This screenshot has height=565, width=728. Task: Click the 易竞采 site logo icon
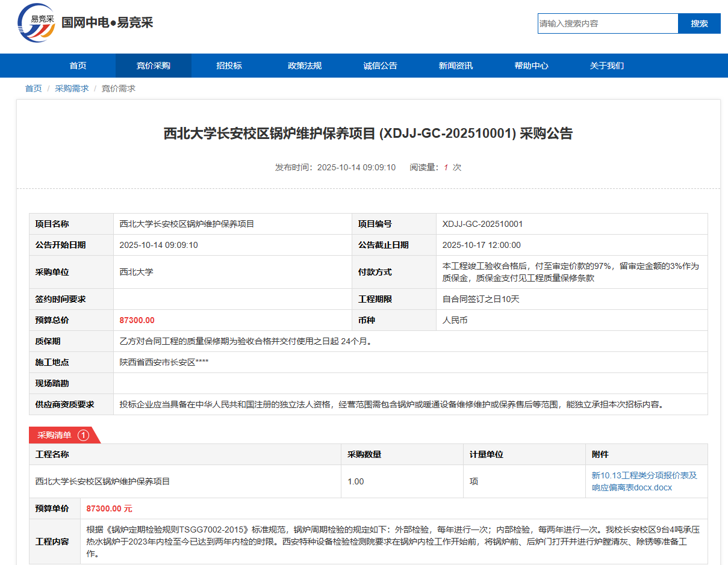(36, 23)
